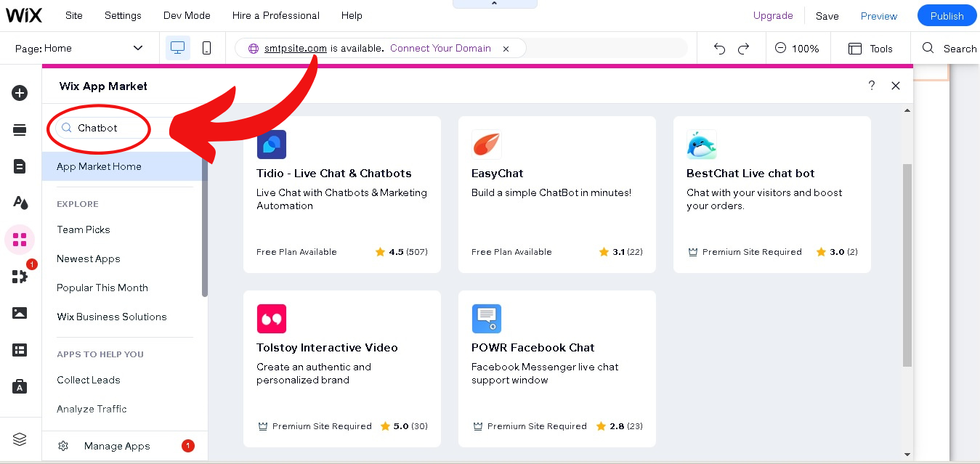The height and width of the screenshot is (464, 980).
Task: Open Team Picks category
Action: tap(84, 229)
